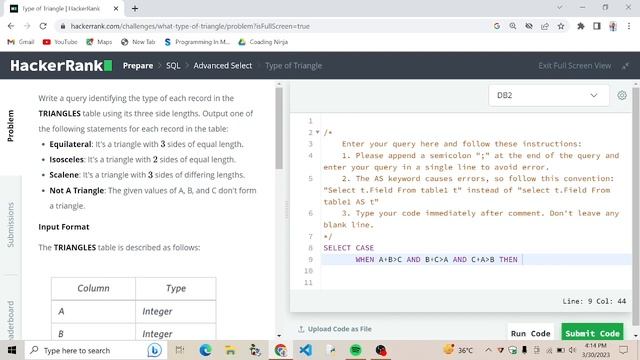Go to Prepare breadcrumb
This screenshot has width=640, height=360.
click(x=138, y=65)
